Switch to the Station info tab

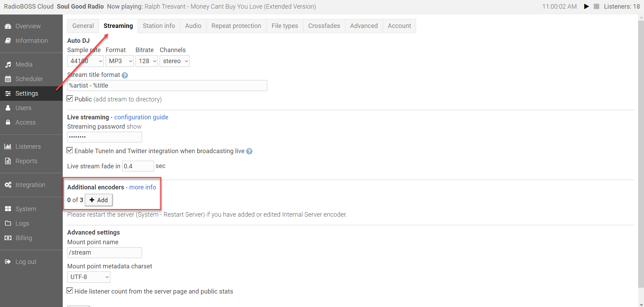tap(159, 26)
